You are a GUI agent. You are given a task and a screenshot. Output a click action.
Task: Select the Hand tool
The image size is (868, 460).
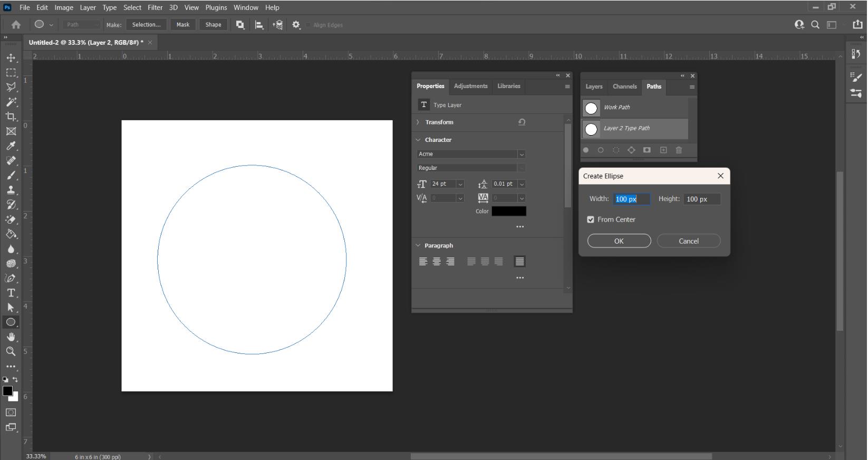click(x=11, y=337)
